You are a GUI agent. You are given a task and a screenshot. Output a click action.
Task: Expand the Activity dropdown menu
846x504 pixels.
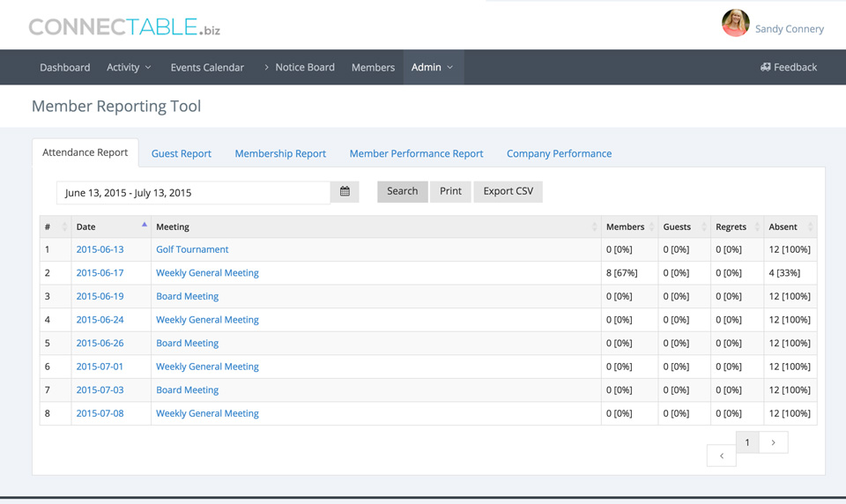click(x=129, y=67)
